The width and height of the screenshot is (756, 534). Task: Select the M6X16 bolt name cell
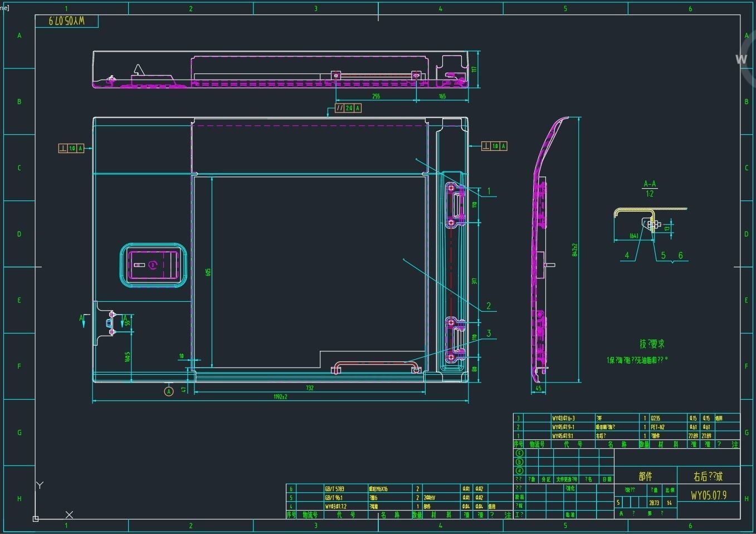pyautogui.click(x=378, y=489)
